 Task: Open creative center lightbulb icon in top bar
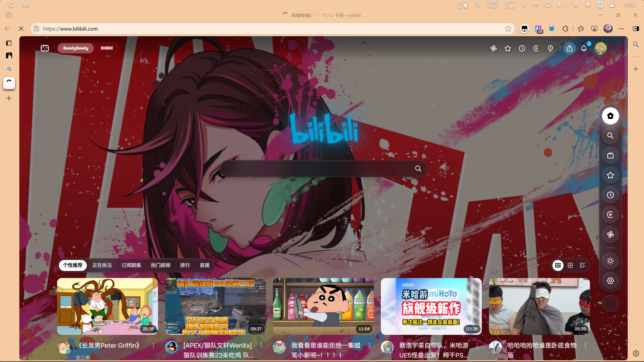(550, 48)
